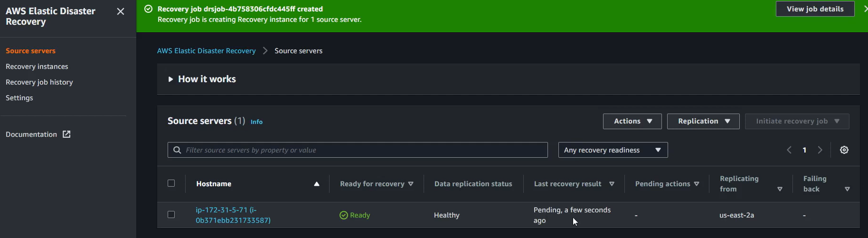Open AWS Elastic Disaster Recovery breadcrumb link
868x238 pixels.
coord(207,51)
